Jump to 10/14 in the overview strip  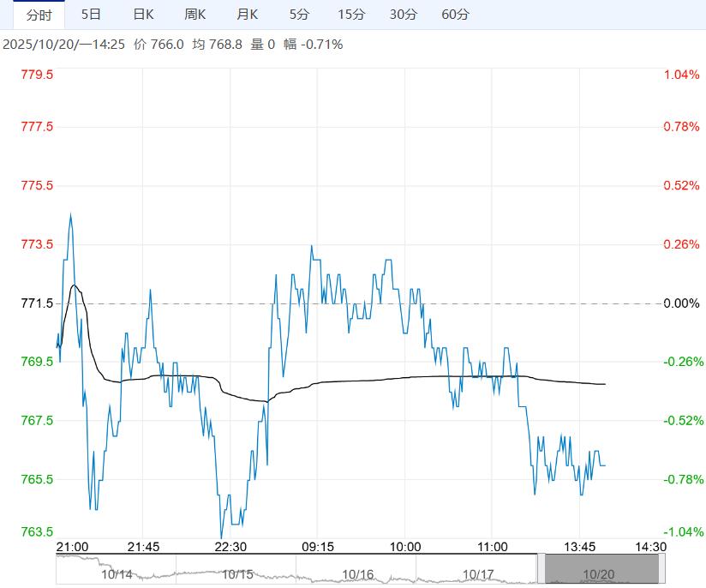click(116, 574)
